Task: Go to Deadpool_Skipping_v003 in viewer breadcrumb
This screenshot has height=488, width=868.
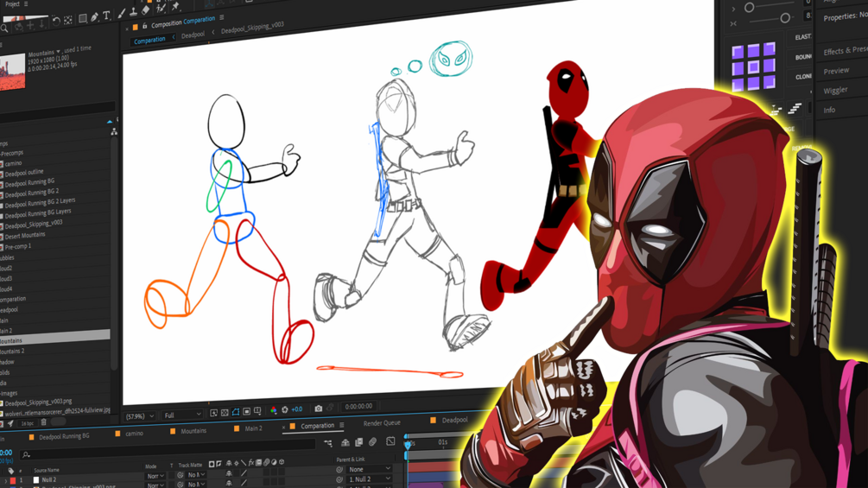Action: [x=252, y=28]
